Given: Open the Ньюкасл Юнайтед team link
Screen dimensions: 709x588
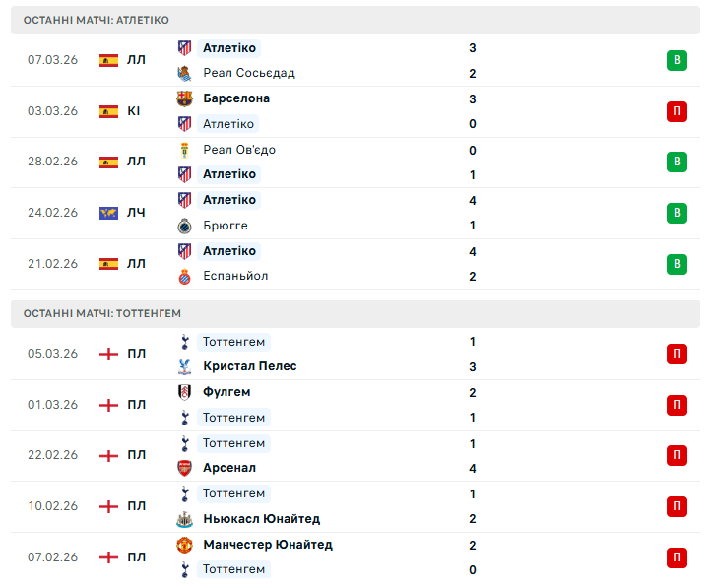Looking at the screenshot, I should click(x=261, y=519).
